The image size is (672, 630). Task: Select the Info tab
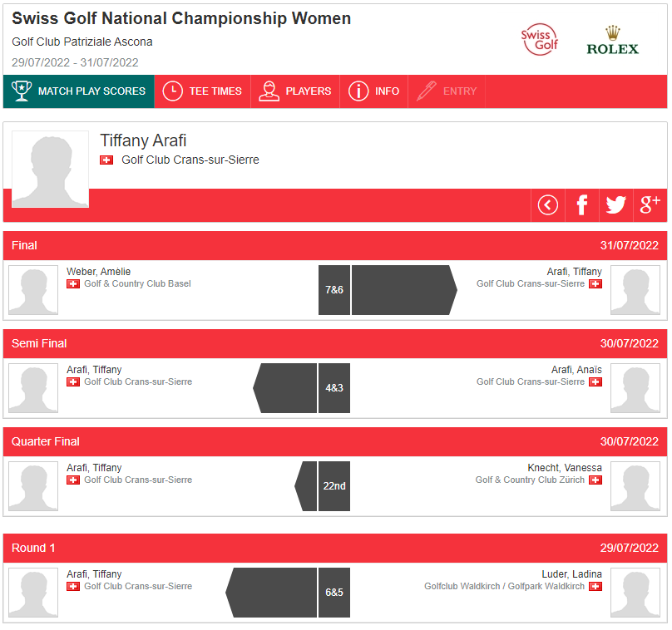click(373, 91)
